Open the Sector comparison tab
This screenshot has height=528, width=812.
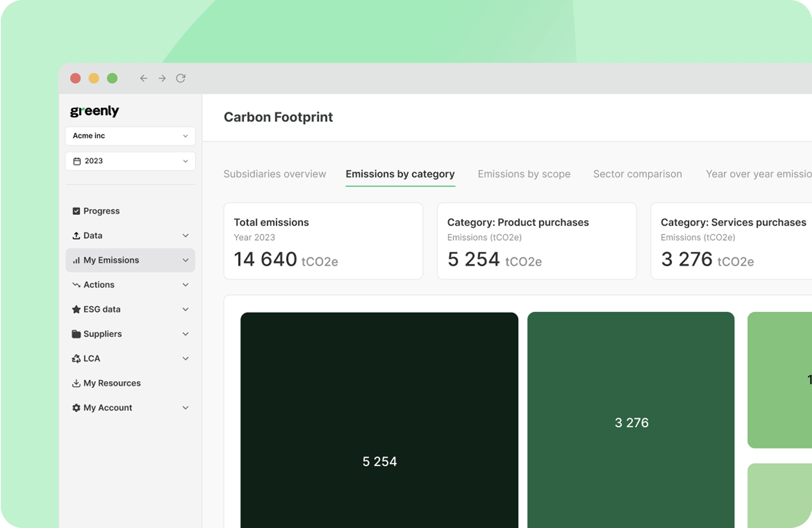click(x=637, y=174)
